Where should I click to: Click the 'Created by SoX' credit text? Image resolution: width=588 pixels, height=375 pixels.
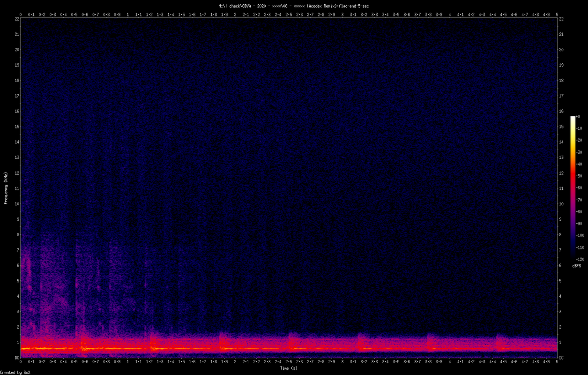tap(15, 372)
